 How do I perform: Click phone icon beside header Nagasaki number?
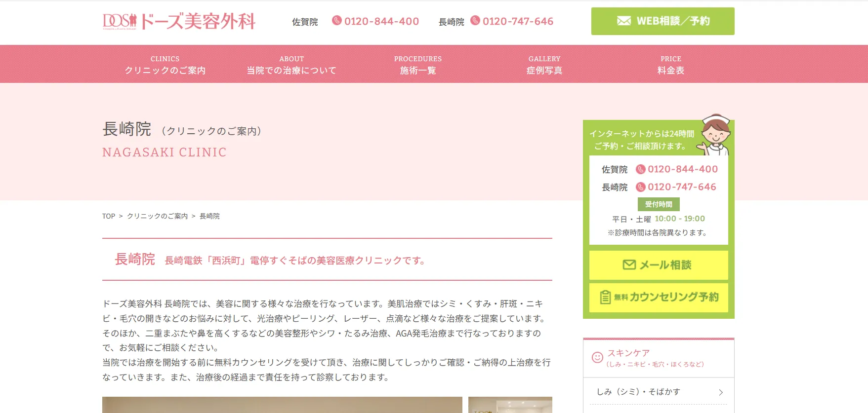pos(475,21)
